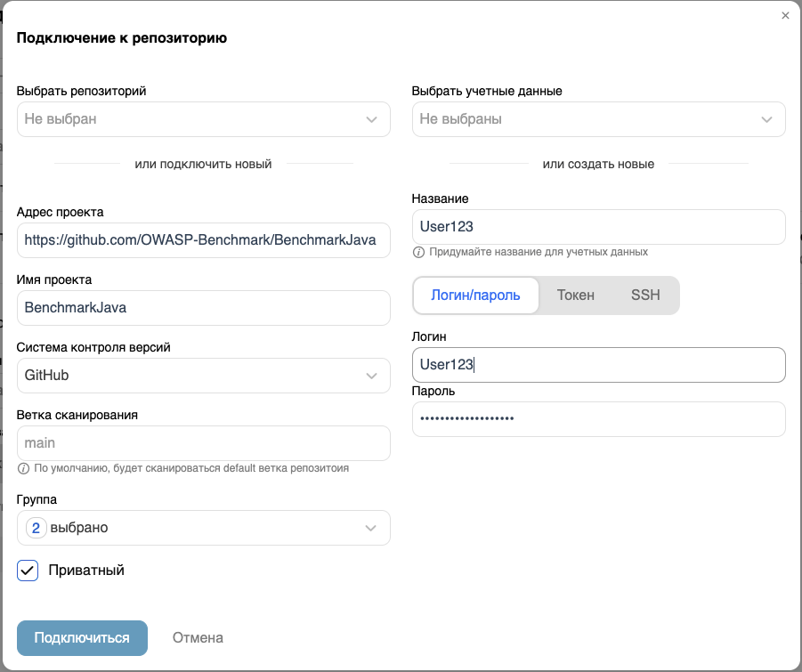
Task: Open the Выбрать репозиторий dropdown
Action: click(x=203, y=119)
